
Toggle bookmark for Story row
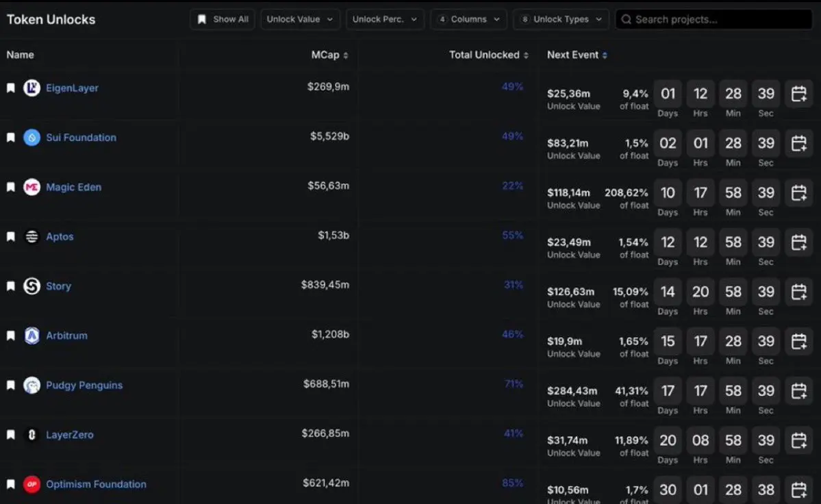point(11,286)
